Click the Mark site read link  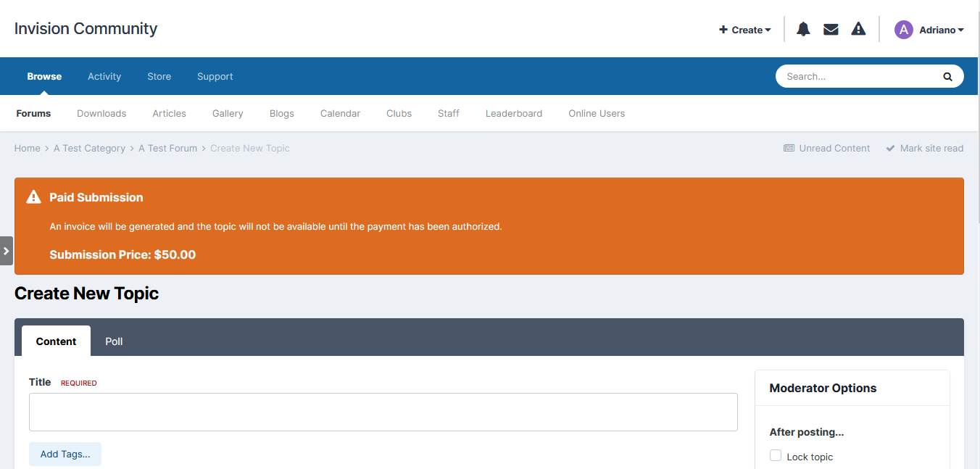point(925,148)
